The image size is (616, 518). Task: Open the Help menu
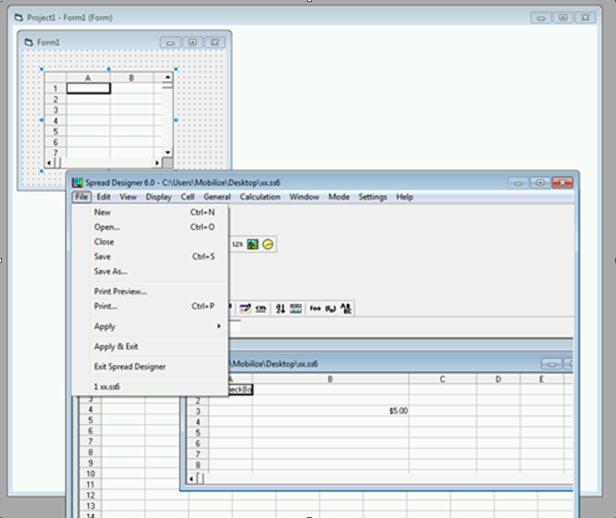coord(405,197)
